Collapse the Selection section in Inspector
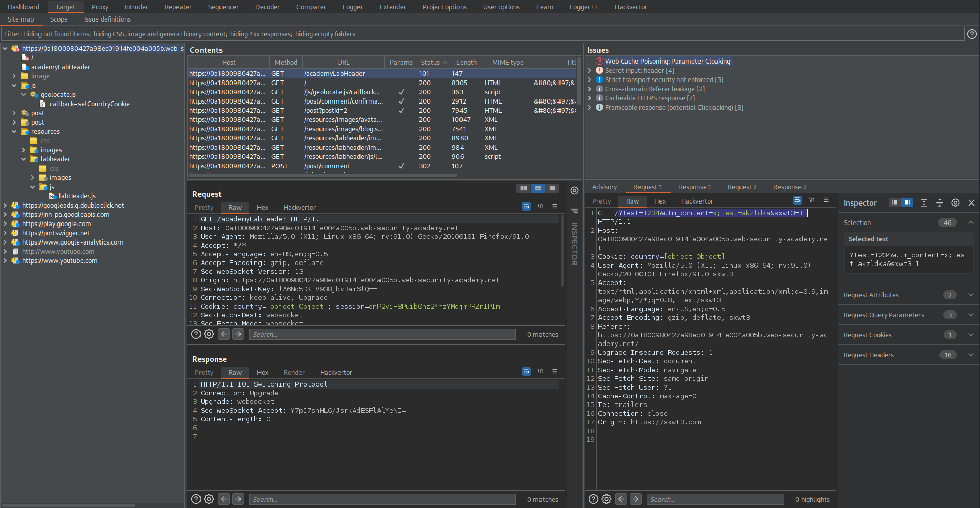Image resolution: width=980 pixels, height=508 pixels. point(971,222)
